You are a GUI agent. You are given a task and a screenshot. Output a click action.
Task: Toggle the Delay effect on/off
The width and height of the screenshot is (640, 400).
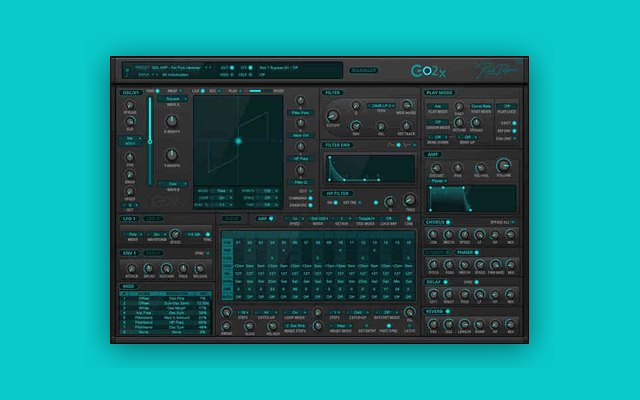pos(445,282)
